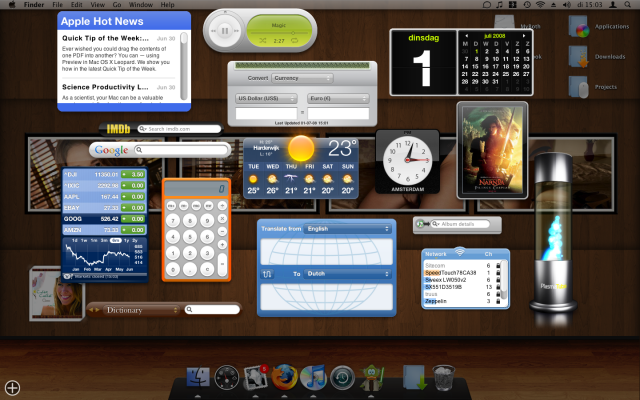Open the Apple menu
Viewport: 640px width, 400px height.
[12, 4]
